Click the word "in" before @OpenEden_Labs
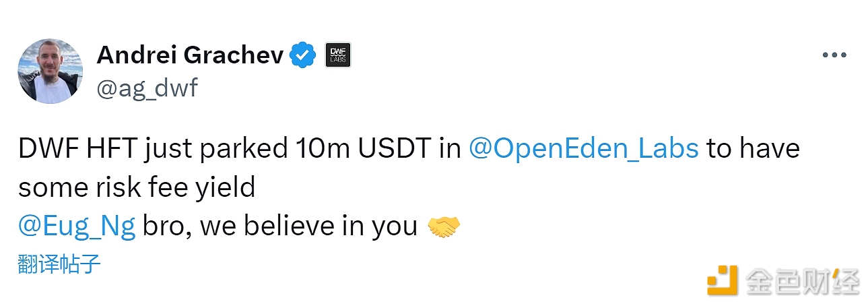The height and width of the screenshot is (304, 868). pyautogui.click(x=449, y=148)
